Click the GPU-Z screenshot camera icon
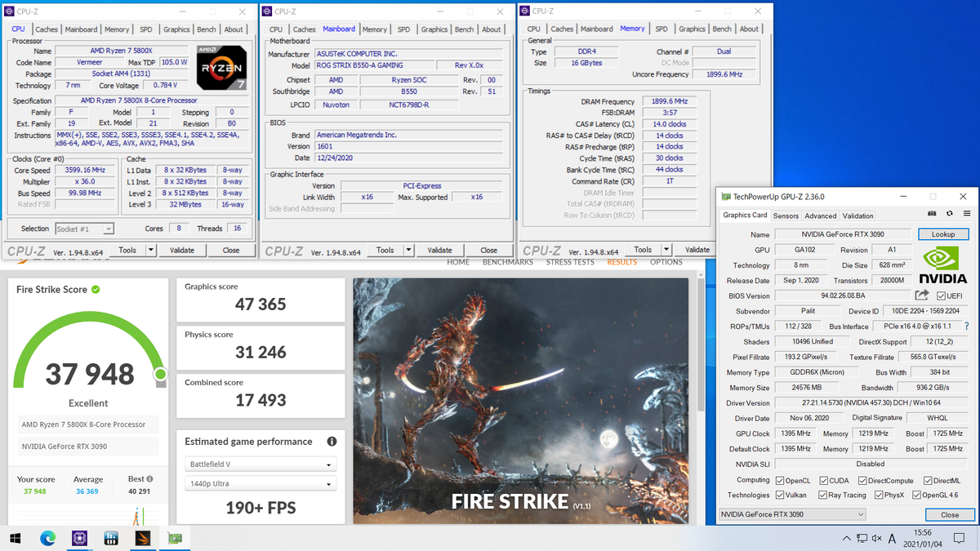Image resolution: width=980 pixels, height=551 pixels. point(932,214)
